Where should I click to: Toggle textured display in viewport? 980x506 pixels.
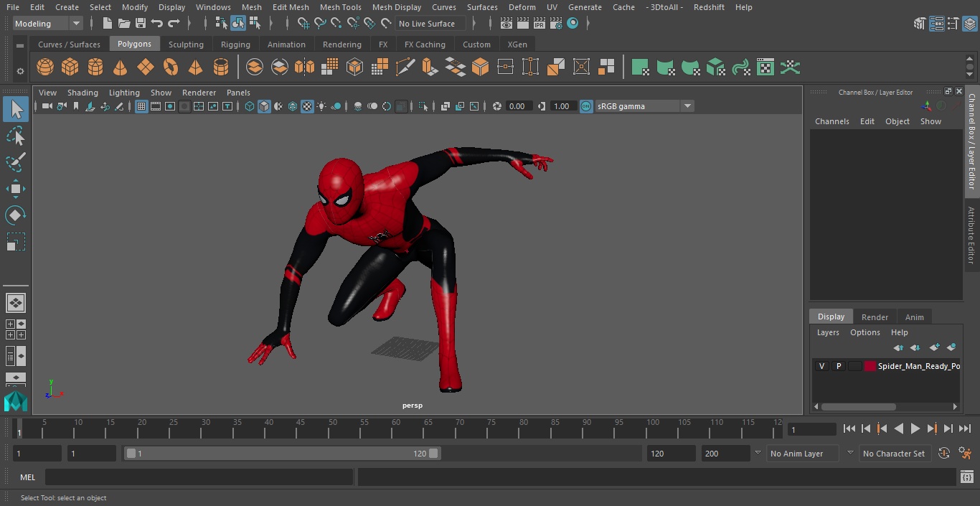tap(307, 106)
